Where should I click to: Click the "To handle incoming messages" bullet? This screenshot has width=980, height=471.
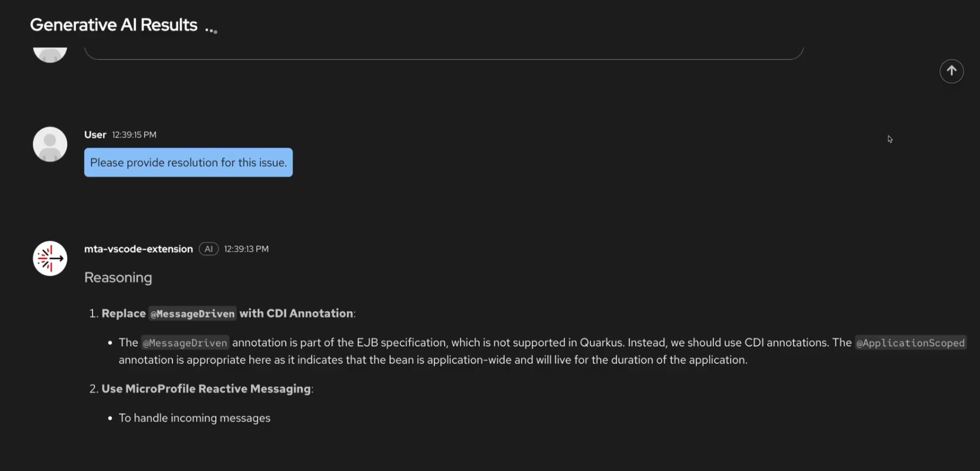coord(194,418)
